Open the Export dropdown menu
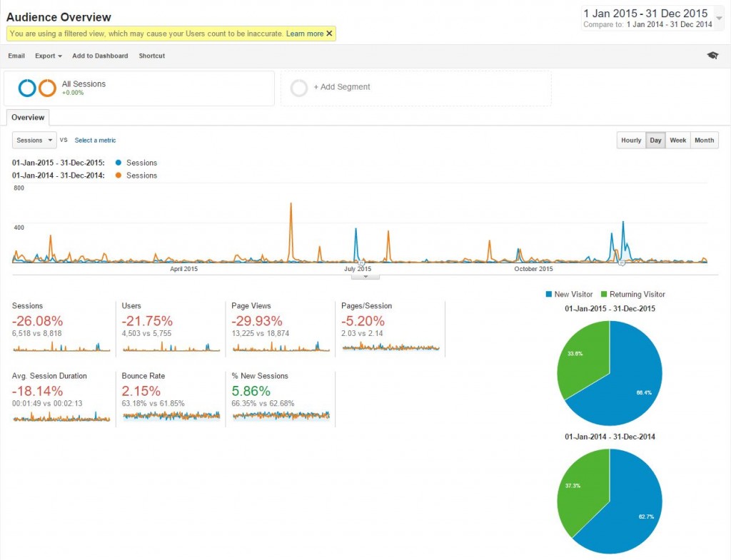The width and height of the screenshot is (731, 560). [x=49, y=56]
